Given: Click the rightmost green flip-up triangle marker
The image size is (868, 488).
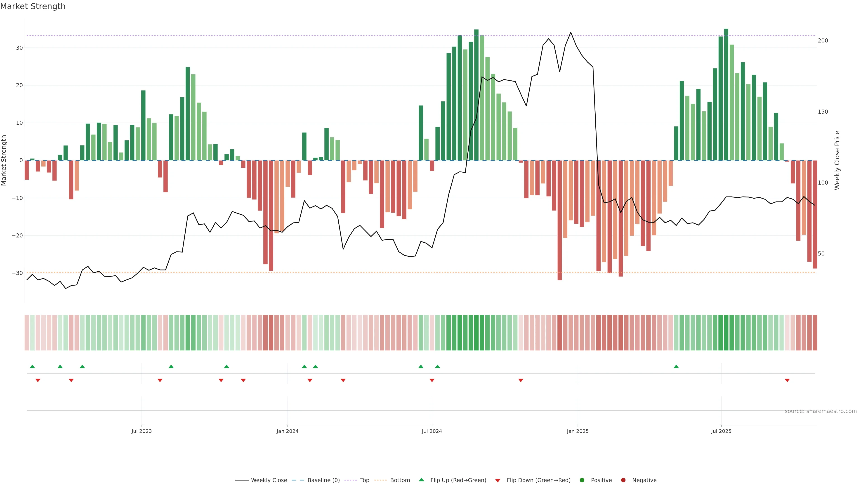Looking at the screenshot, I should 676,366.
